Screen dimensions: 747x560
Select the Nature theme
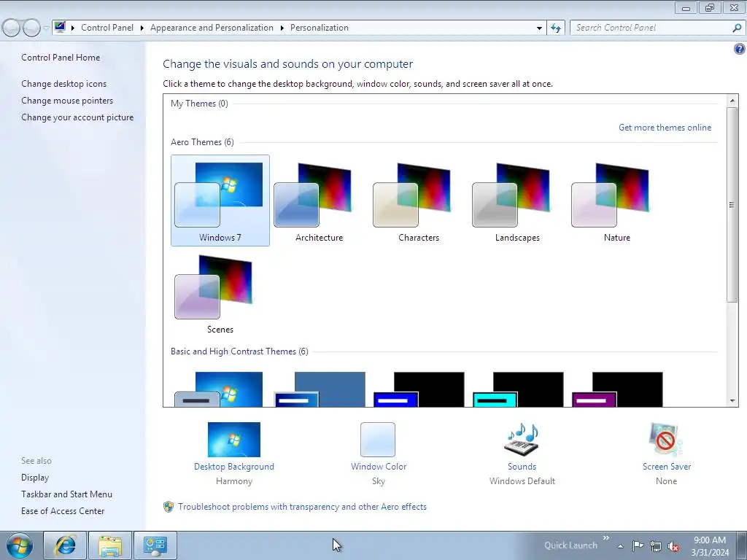[x=616, y=201]
